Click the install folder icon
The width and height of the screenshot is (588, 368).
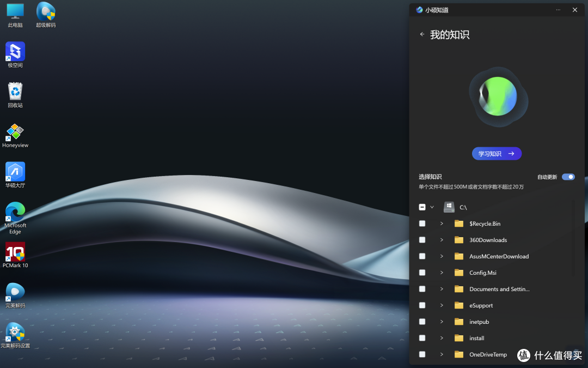click(458, 338)
